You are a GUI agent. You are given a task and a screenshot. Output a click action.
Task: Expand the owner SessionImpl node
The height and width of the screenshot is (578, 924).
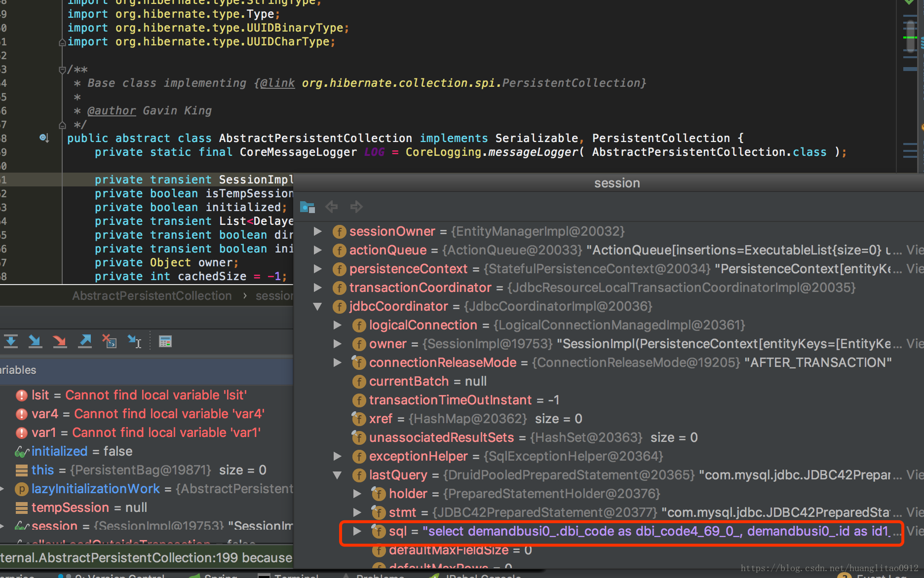338,344
